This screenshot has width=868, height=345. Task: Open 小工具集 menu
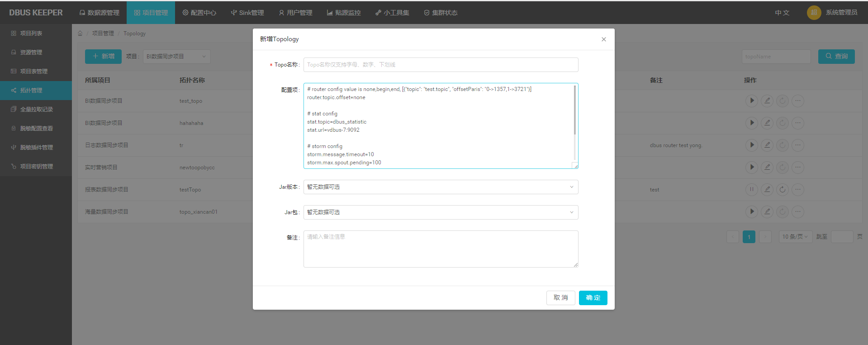point(392,13)
